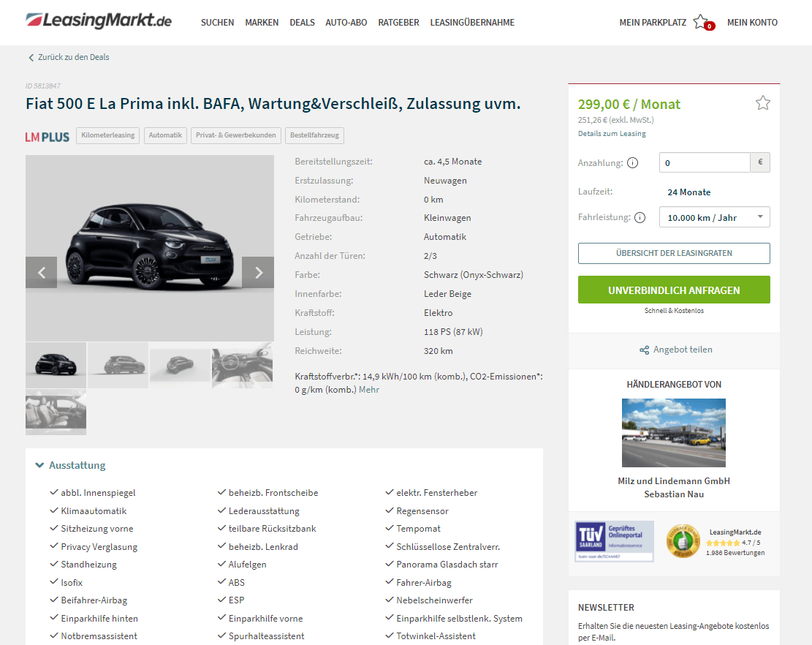Click the Klimaautomatik equipment entry
The width and height of the screenshot is (812, 645).
(x=94, y=511)
